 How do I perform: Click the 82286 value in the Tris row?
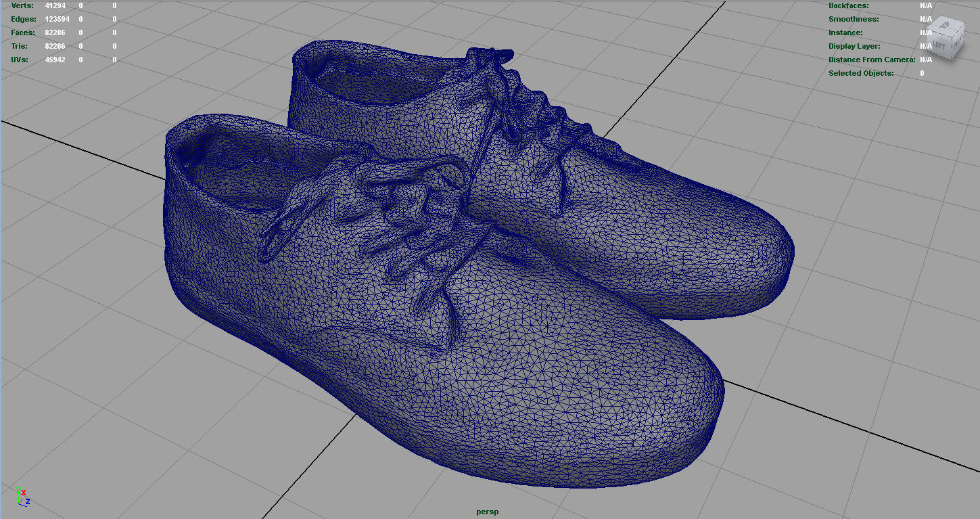(55, 46)
